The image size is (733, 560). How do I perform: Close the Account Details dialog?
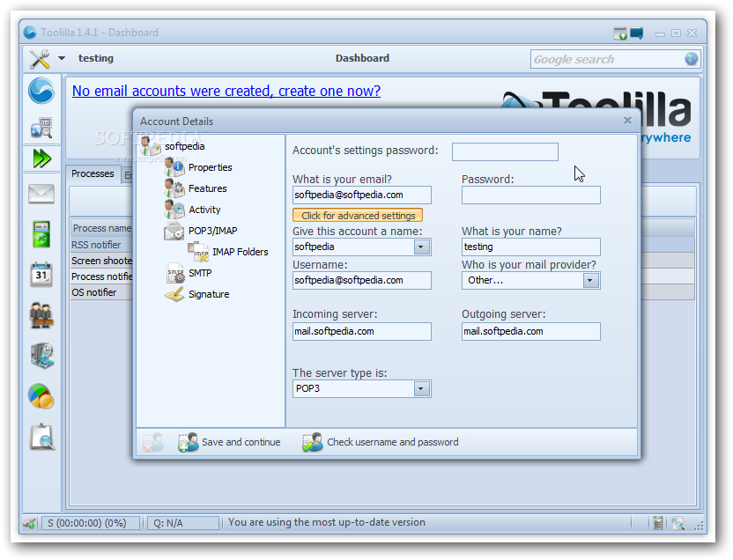[627, 121]
